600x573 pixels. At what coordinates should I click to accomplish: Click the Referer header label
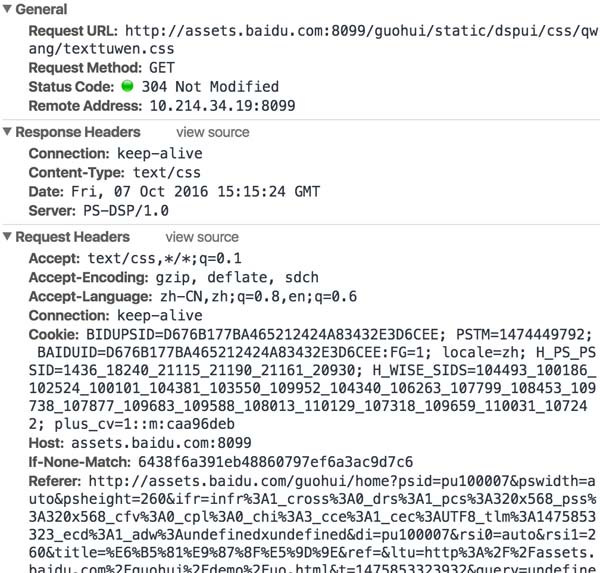click(x=56, y=480)
